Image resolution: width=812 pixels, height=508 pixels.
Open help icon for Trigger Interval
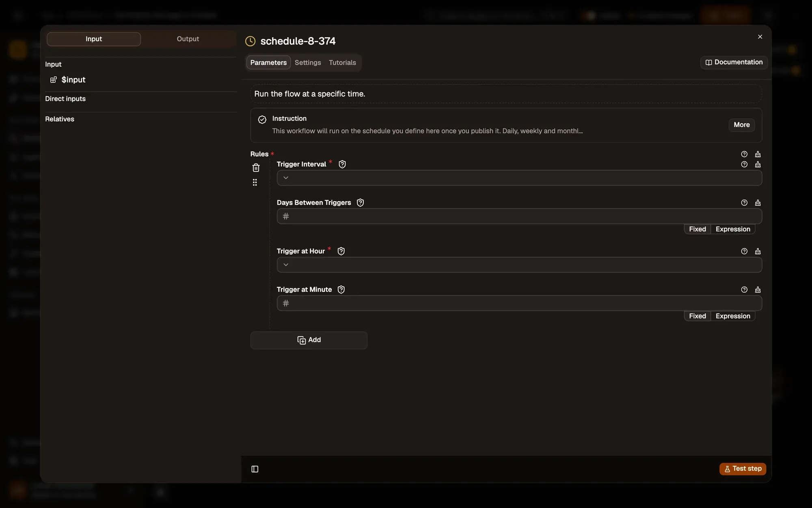point(744,165)
